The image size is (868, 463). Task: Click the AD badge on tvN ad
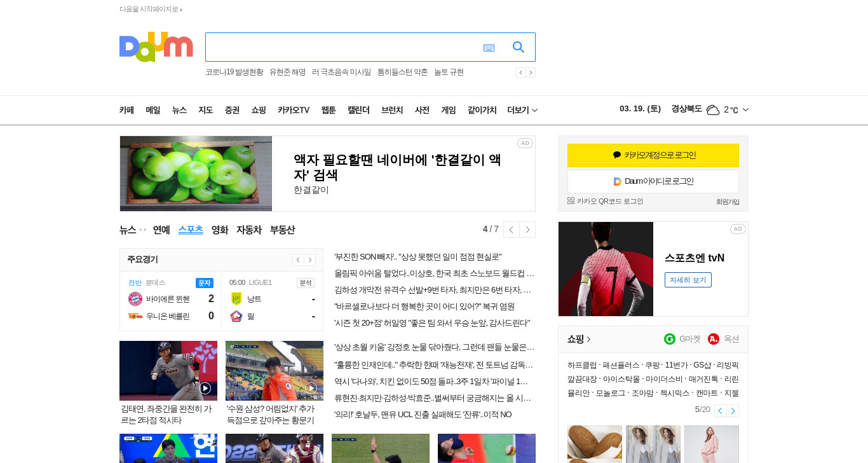[738, 229]
